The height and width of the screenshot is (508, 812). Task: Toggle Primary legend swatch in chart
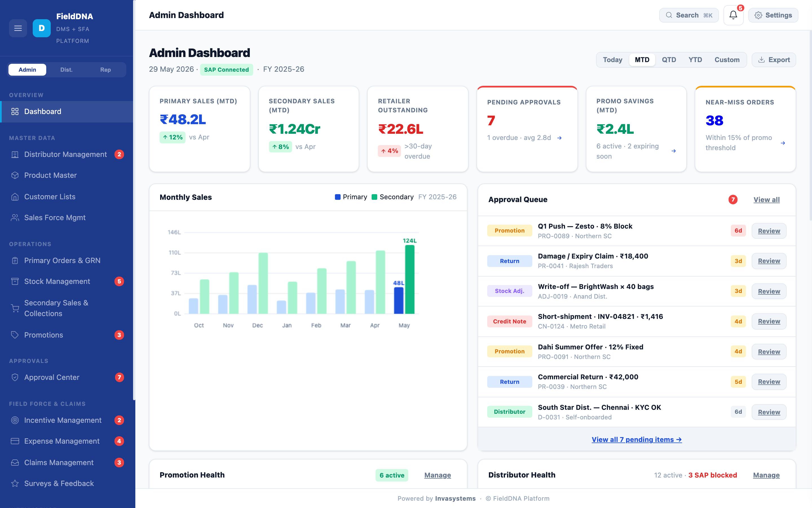coord(337,197)
